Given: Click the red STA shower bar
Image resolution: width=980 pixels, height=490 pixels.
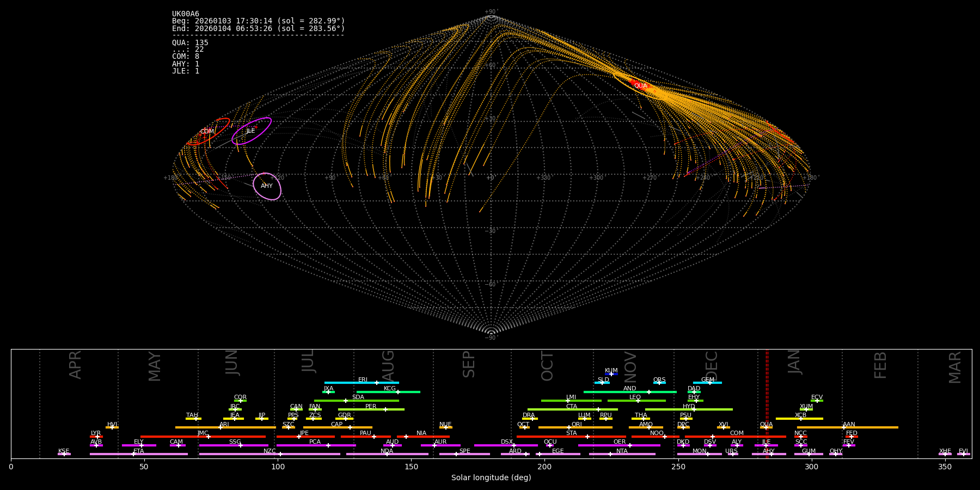Looking at the screenshot, I should pyautogui.click(x=571, y=437).
